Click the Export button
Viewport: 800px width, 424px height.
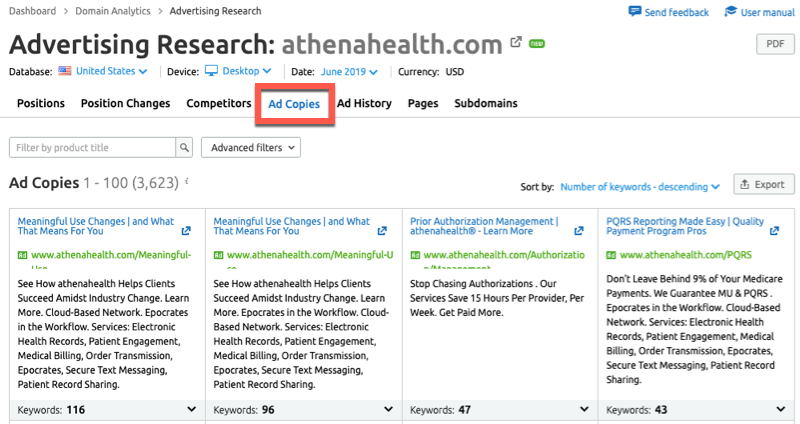click(764, 184)
